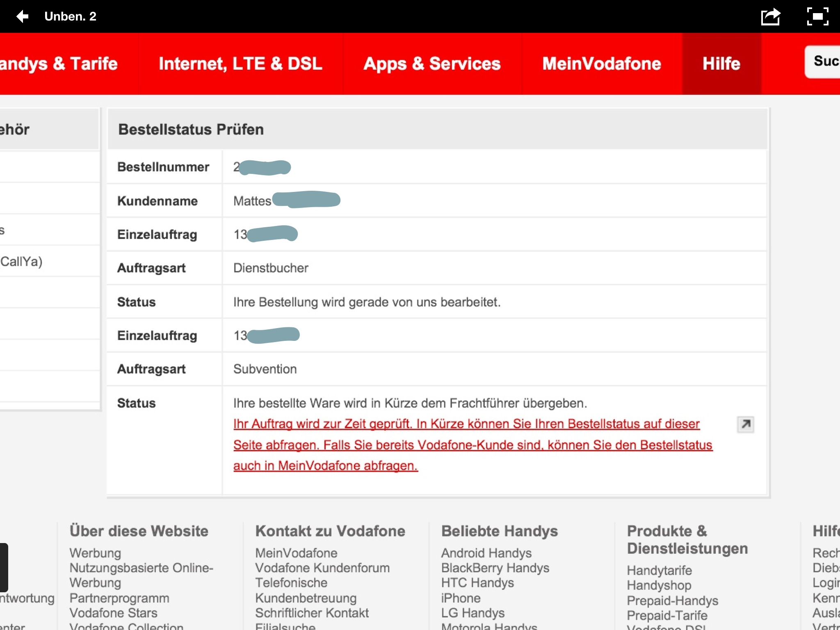
Task: Open the Schriftlicher Kontakt link
Action: click(312, 613)
